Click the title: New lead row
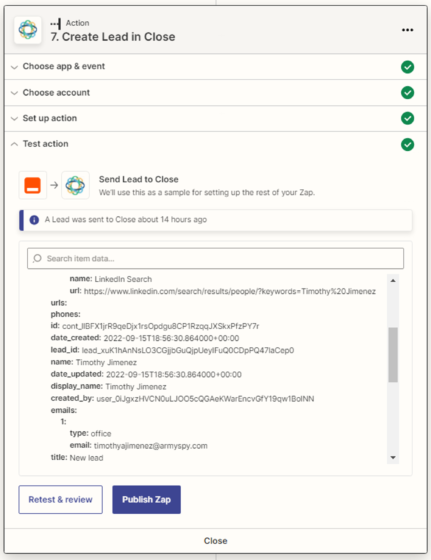The width and height of the screenshot is (431, 560). pyautogui.click(x=77, y=458)
